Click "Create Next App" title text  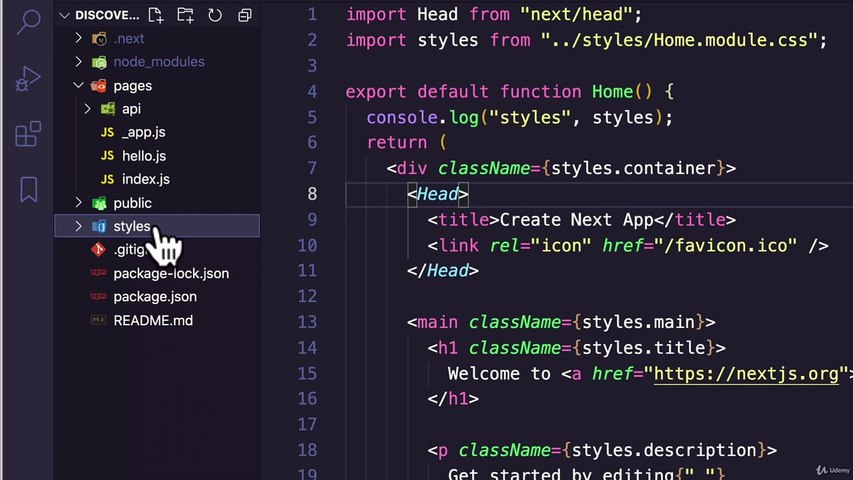click(x=576, y=220)
